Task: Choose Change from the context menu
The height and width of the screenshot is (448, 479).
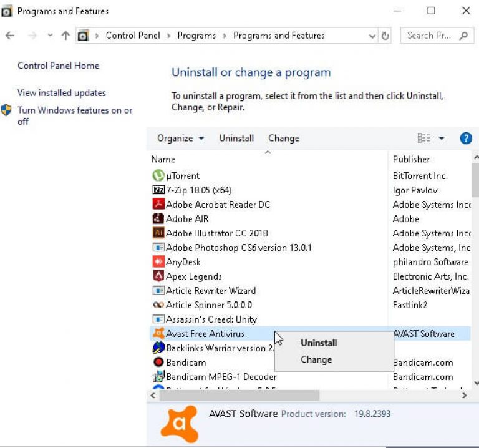Action: coord(316,359)
